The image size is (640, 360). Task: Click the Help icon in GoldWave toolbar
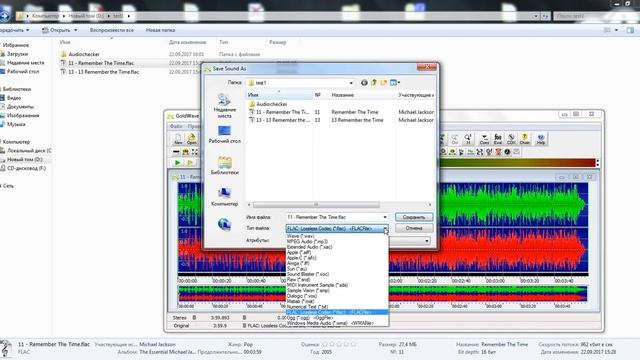point(541,139)
